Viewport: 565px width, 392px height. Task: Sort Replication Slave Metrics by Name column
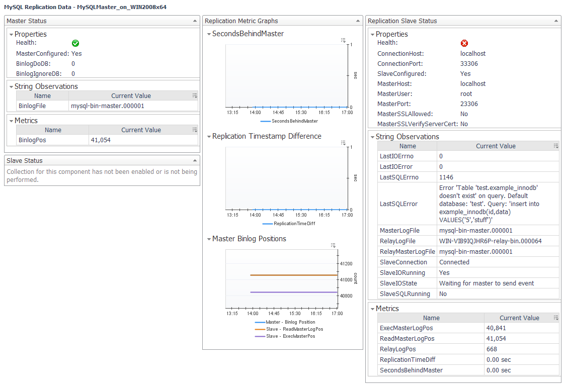point(431,318)
